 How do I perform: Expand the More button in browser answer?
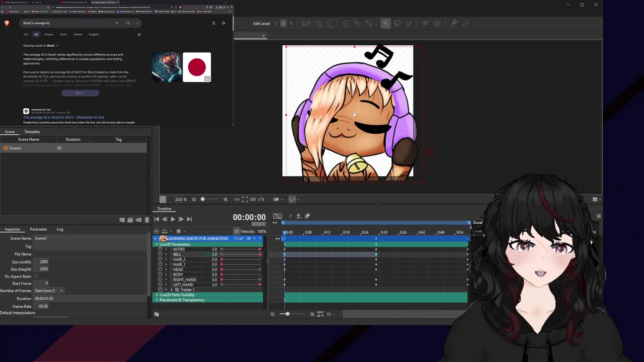point(80,93)
